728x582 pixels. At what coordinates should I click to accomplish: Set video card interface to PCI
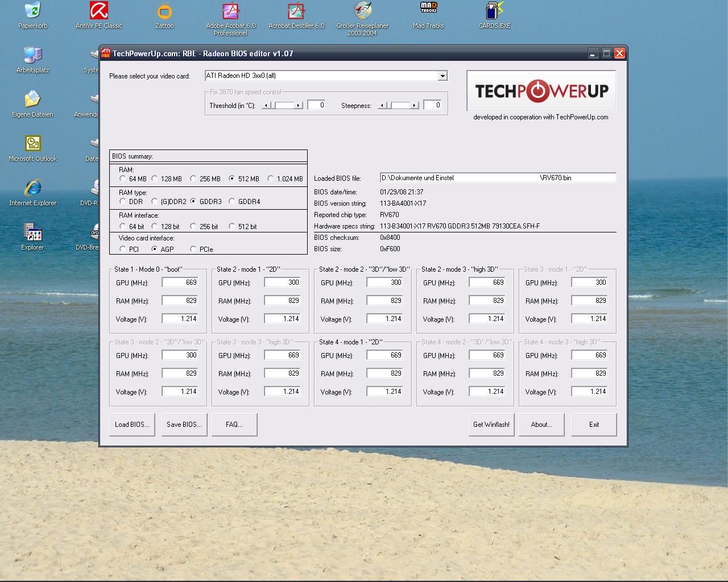coord(123,249)
